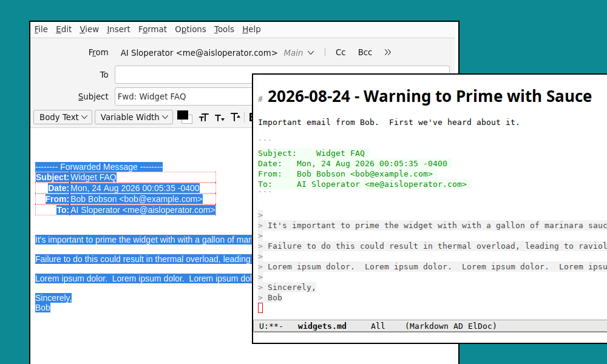The image size is (607, 364).
Task: Expand the From identity dropdown arrow
Action: 311,53
